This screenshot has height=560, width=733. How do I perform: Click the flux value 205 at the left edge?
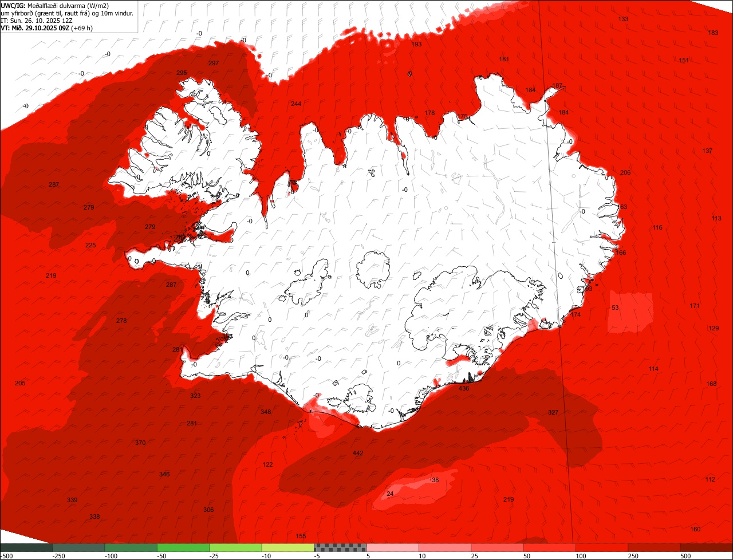pyautogui.click(x=20, y=384)
